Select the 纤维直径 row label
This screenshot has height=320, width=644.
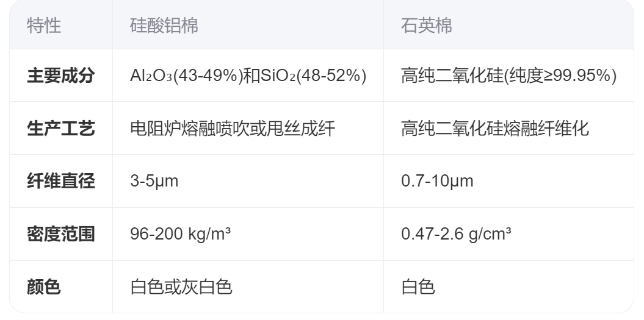coord(61,181)
